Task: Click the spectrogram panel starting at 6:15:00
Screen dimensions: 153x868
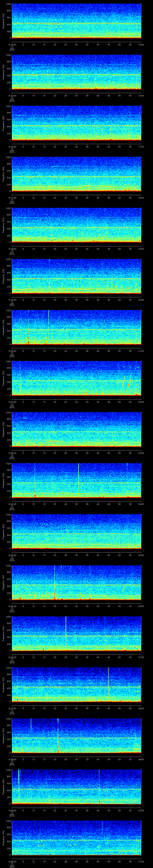Action: (76, 72)
